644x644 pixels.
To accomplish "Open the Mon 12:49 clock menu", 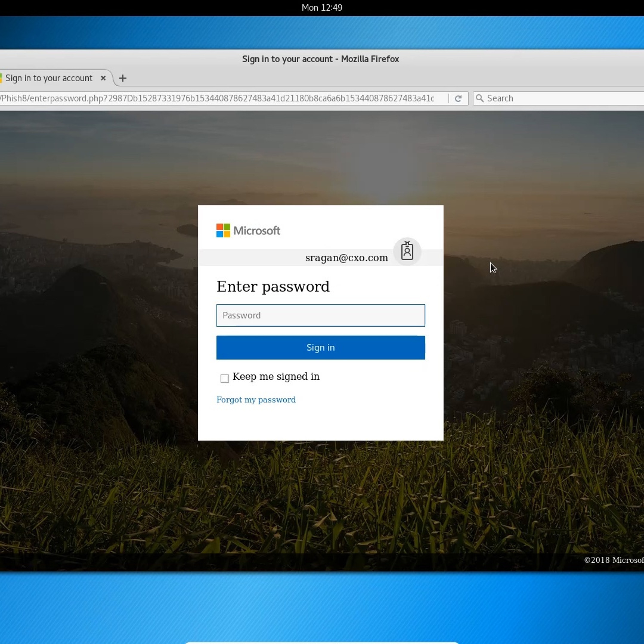I will tap(322, 7).
